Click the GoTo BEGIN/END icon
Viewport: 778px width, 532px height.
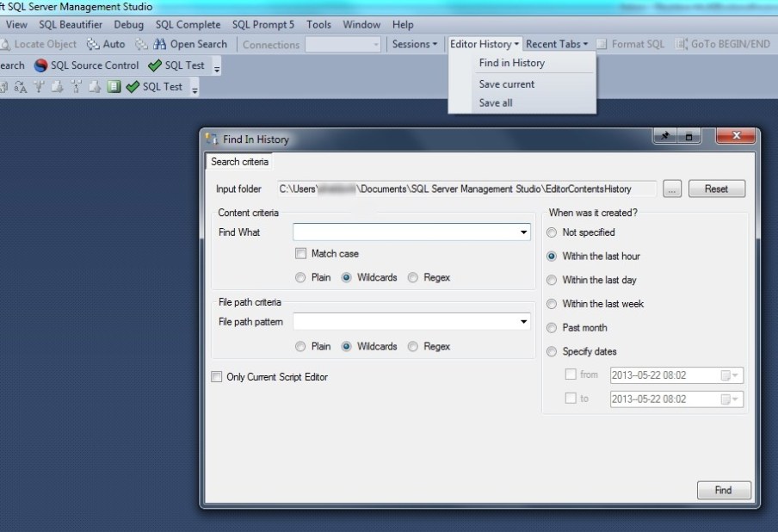coord(681,44)
